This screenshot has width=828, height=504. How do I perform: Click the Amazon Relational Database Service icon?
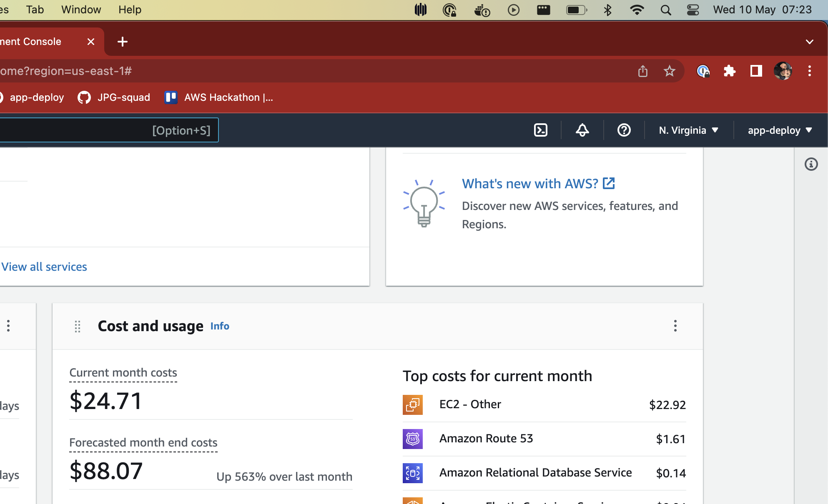pyautogui.click(x=413, y=473)
